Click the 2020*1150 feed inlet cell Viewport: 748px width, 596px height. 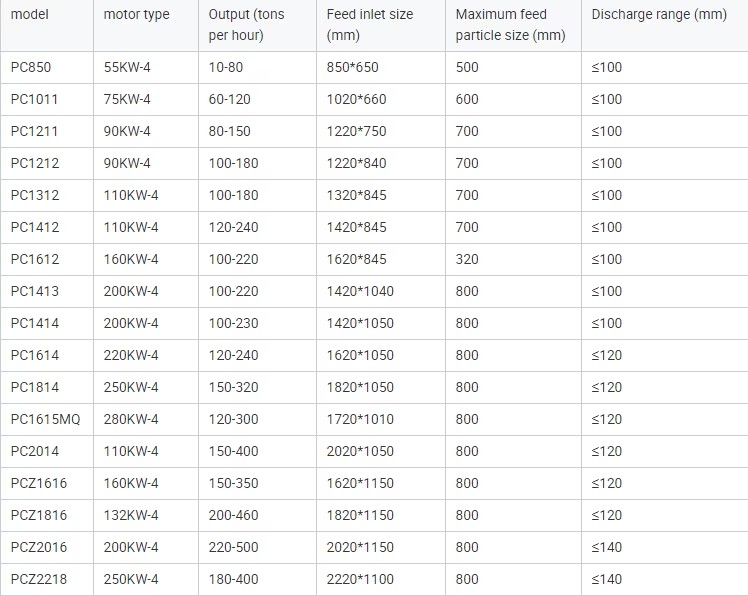tap(360, 547)
